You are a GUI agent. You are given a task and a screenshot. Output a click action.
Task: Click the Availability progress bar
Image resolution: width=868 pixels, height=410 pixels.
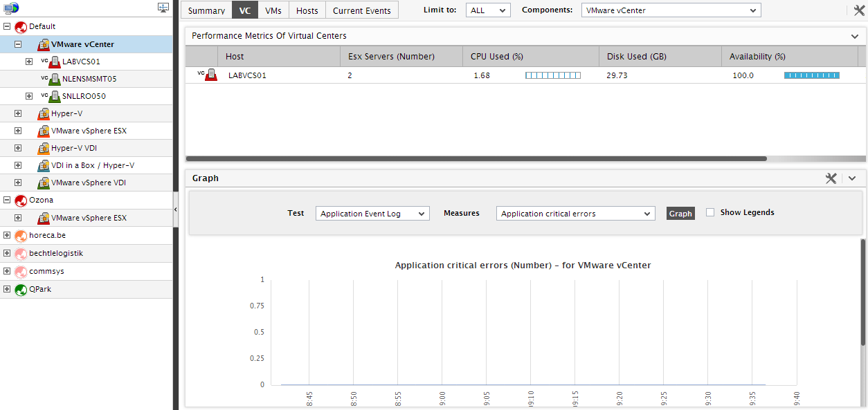point(812,75)
